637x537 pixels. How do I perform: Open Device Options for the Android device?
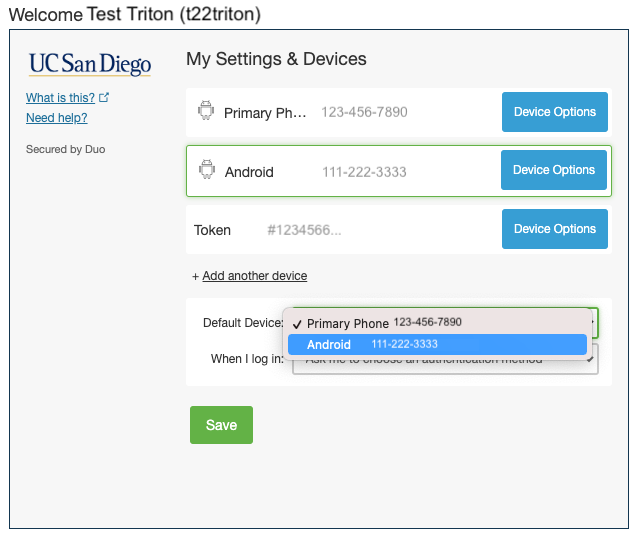click(554, 170)
